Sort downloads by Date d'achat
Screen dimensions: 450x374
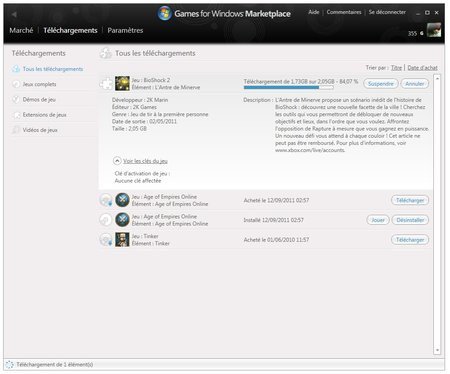click(422, 68)
